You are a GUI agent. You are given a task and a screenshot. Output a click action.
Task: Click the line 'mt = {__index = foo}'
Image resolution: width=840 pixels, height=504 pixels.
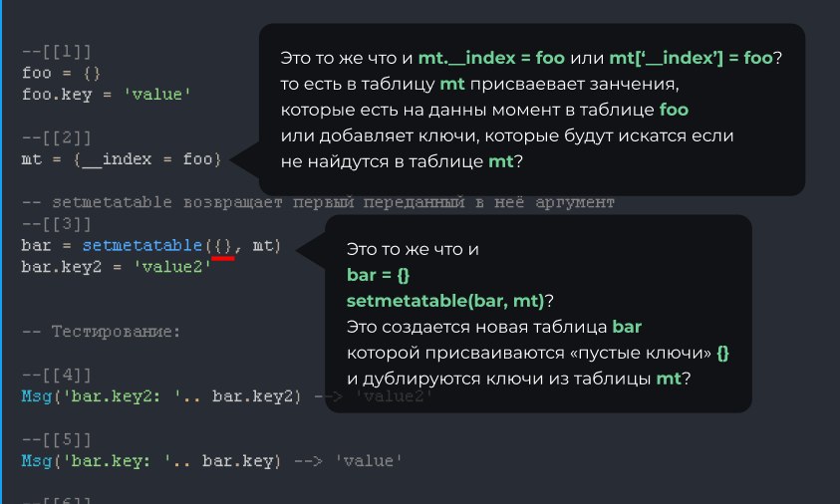click(122, 159)
